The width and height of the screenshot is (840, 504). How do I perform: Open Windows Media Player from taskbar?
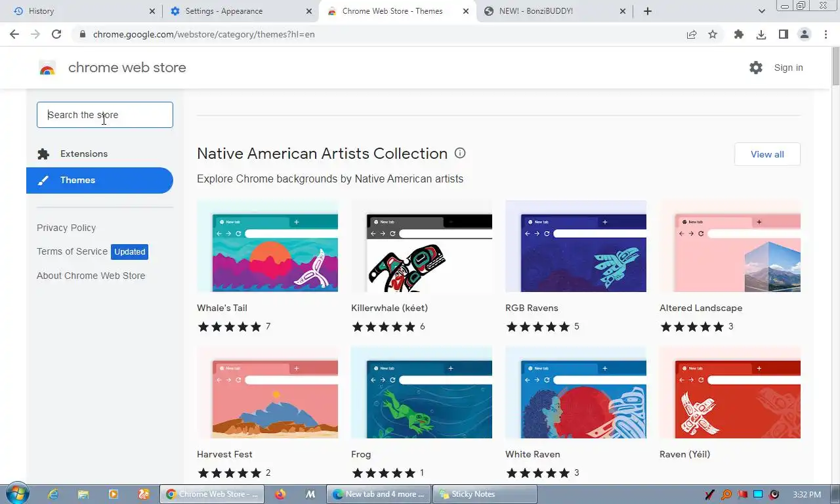(x=114, y=494)
